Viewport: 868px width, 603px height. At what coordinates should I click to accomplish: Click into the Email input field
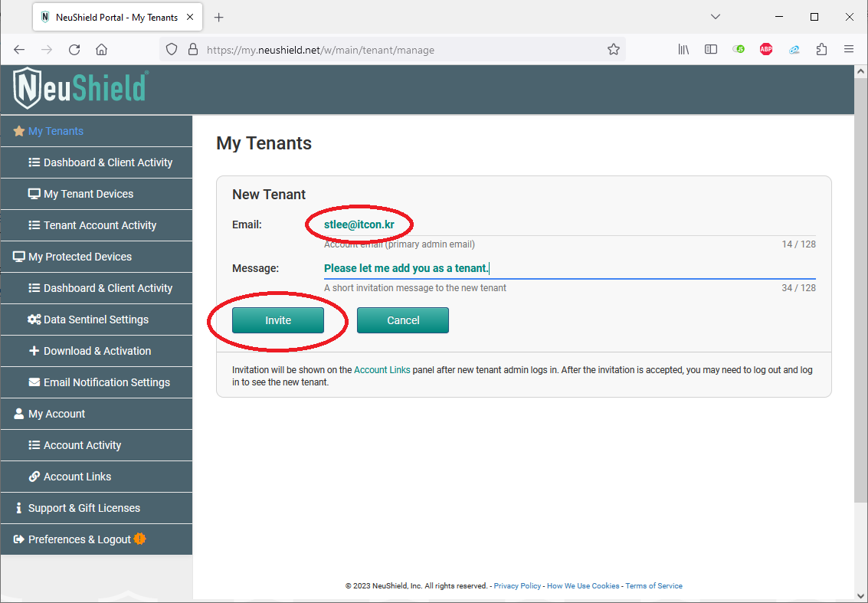point(570,224)
